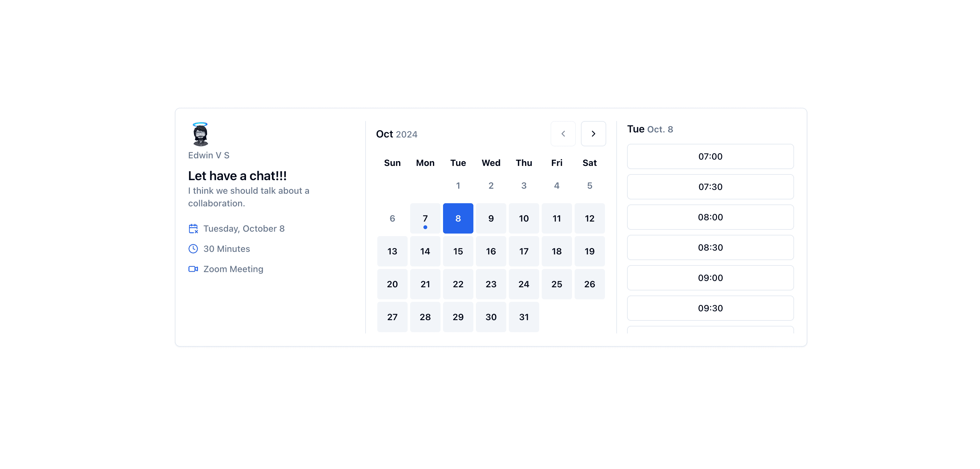The height and width of the screenshot is (469, 980).
Task: Choose October 31 on the calendar
Action: [x=523, y=317]
